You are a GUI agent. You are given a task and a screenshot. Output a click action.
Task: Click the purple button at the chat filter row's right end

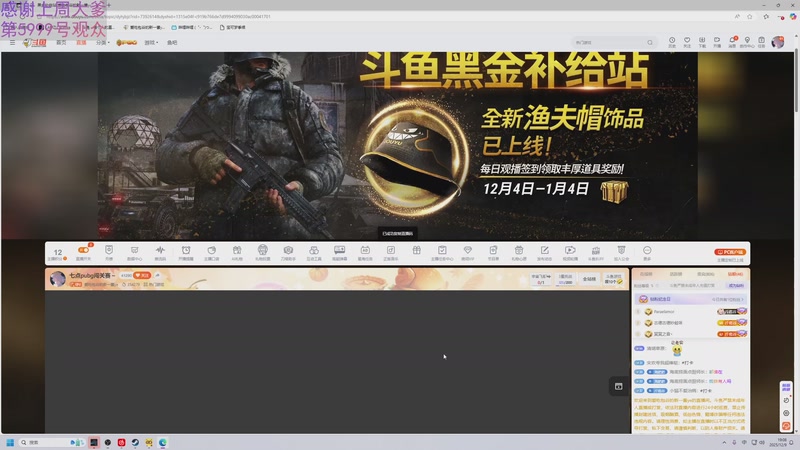pos(736,286)
